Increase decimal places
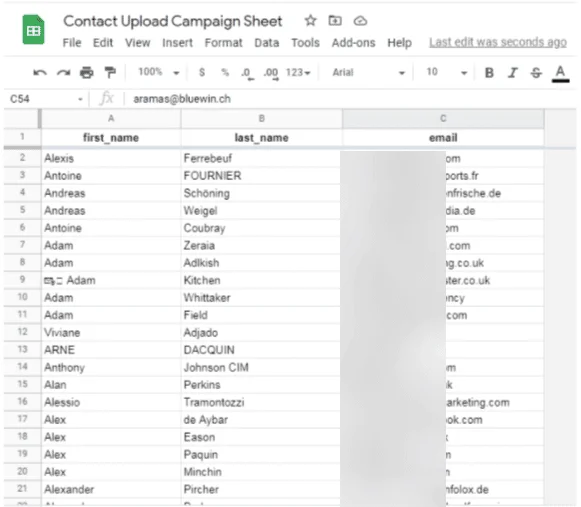 tap(271, 73)
